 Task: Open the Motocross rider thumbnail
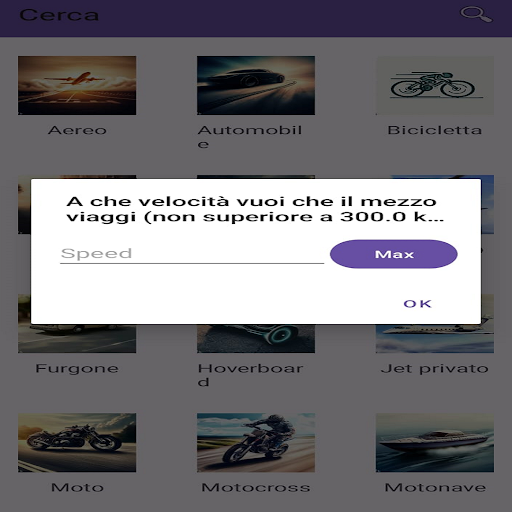[x=256, y=443]
